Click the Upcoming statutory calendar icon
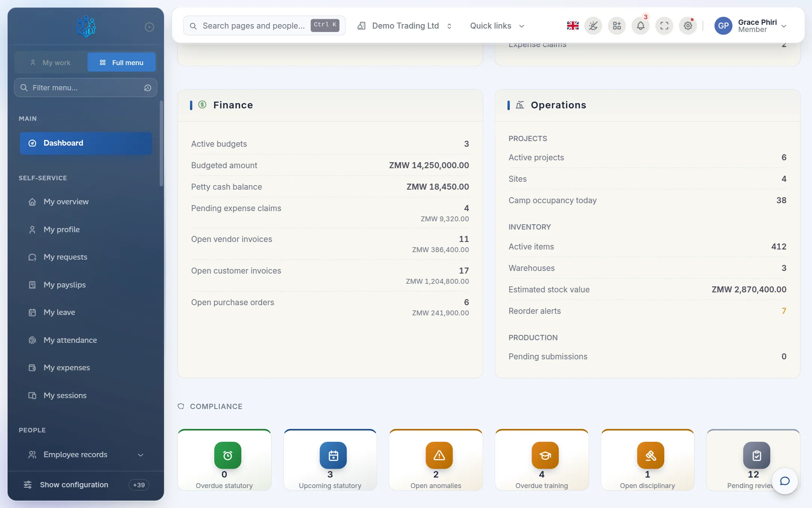 pyautogui.click(x=333, y=455)
